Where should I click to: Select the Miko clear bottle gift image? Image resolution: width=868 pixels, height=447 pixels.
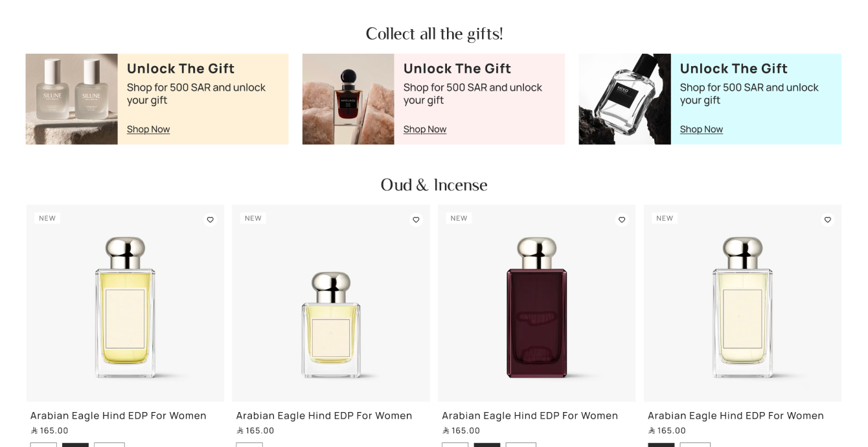click(x=624, y=99)
